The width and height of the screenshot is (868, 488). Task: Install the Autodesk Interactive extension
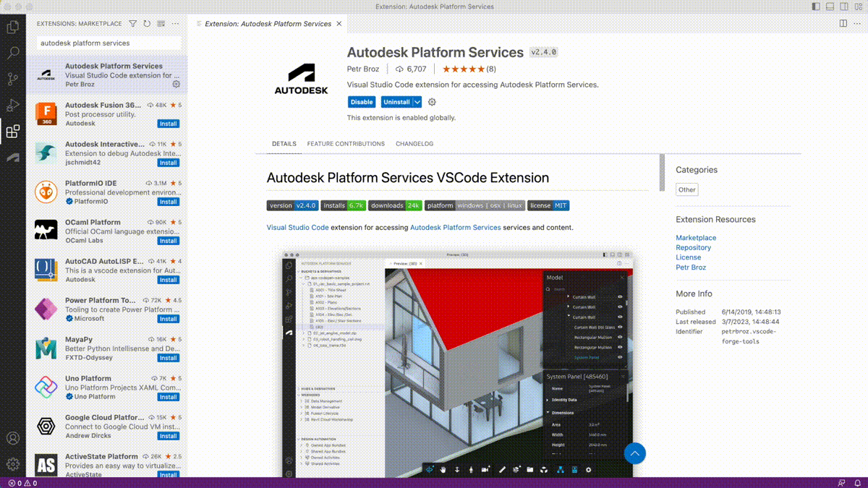pyautogui.click(x=169, y=163)
